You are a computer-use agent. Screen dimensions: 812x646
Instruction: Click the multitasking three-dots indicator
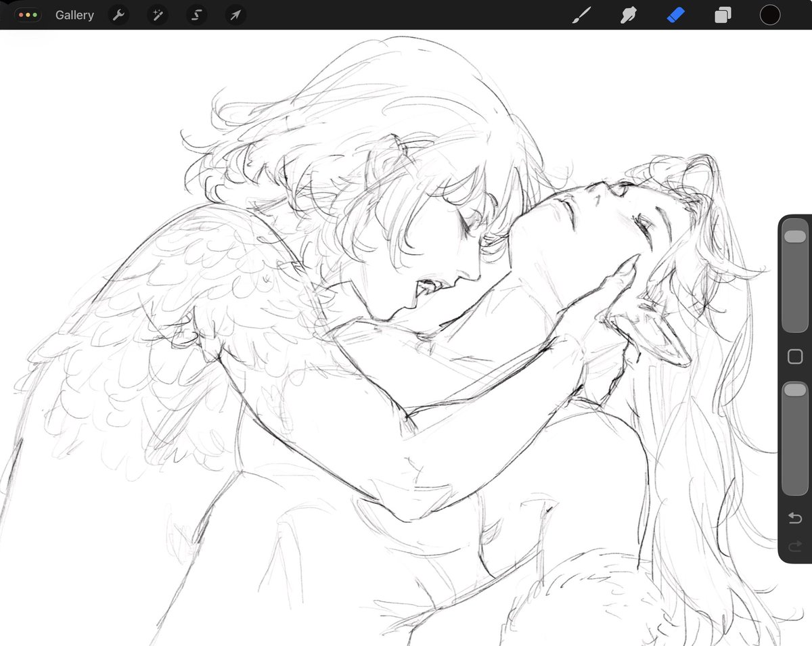(28, 15)
